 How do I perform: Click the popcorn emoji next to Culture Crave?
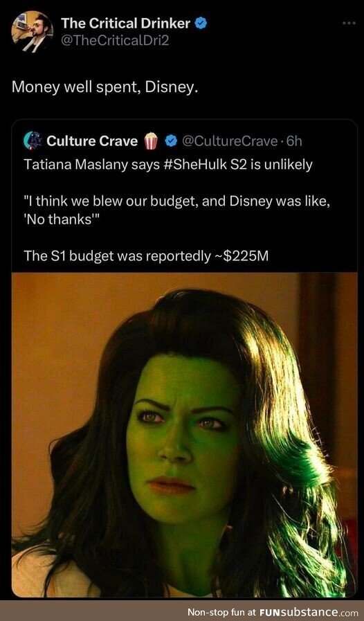tap(151, 141)
